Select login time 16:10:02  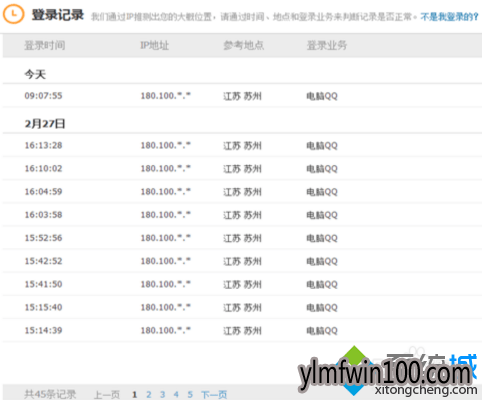[43, 168]
